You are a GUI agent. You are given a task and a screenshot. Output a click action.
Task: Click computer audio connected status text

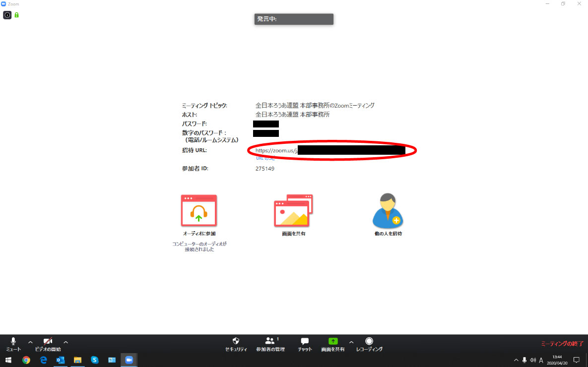pos(199,246)
